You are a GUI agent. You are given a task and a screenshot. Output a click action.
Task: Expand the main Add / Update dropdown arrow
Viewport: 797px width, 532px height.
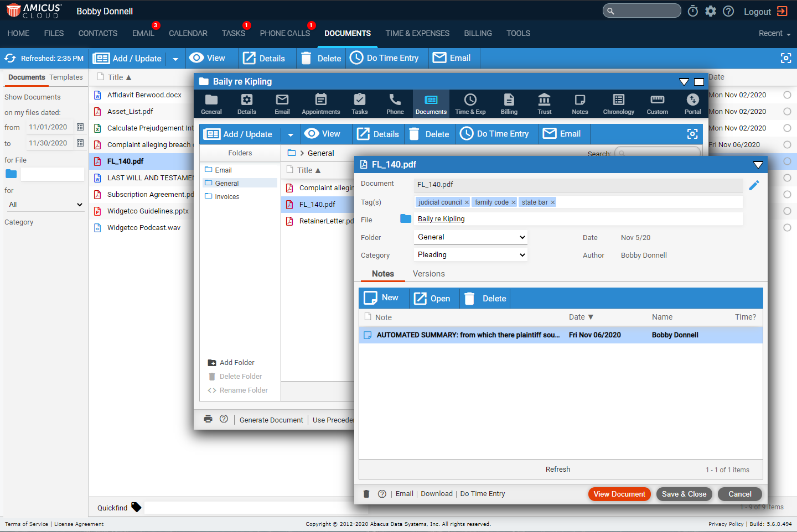point(175,59)
